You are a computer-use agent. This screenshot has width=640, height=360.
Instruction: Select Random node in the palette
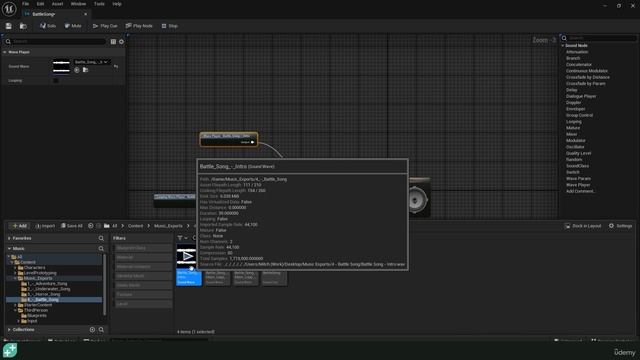(x=574, y=160)
